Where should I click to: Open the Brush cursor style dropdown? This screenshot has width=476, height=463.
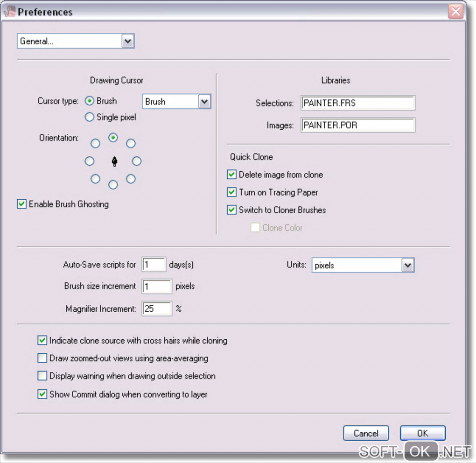point(176,101)
